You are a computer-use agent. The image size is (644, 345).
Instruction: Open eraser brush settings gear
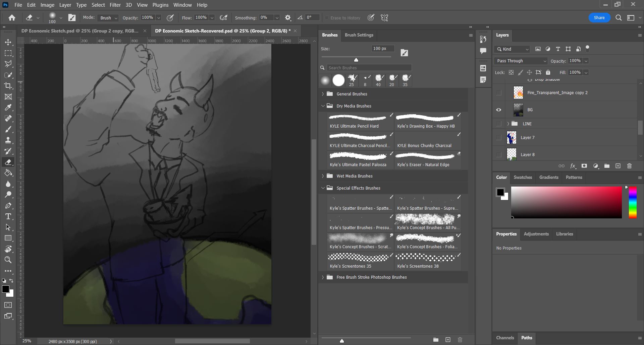288,18
